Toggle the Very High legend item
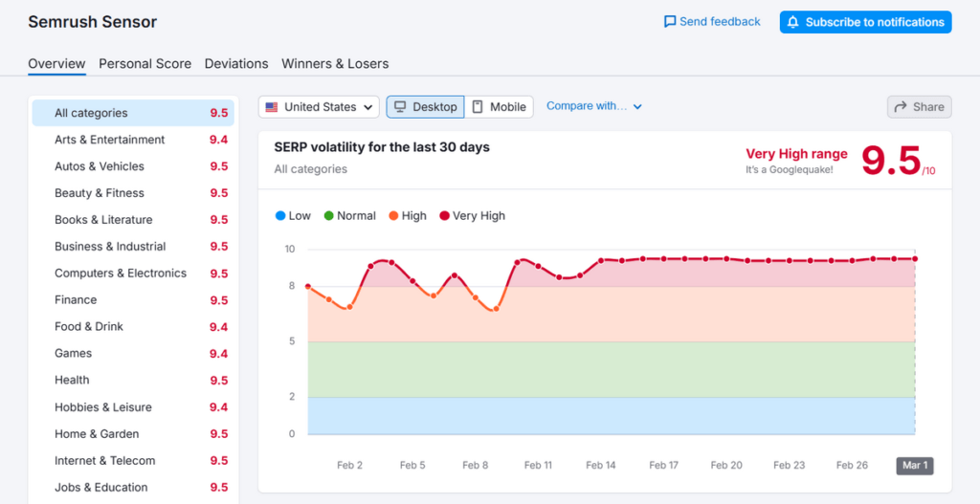This screenshot has height=504, width=980. (x=473, y=216)
